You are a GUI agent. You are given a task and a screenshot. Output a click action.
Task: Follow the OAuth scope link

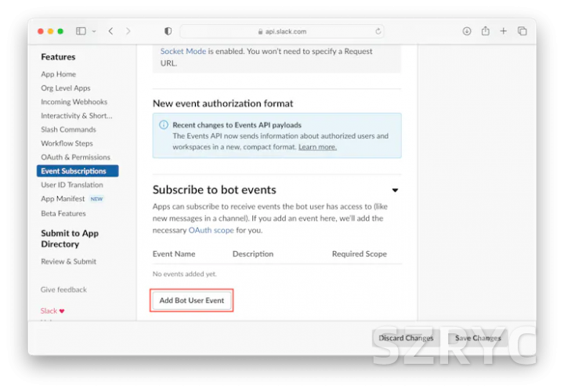tap(210, 230)
